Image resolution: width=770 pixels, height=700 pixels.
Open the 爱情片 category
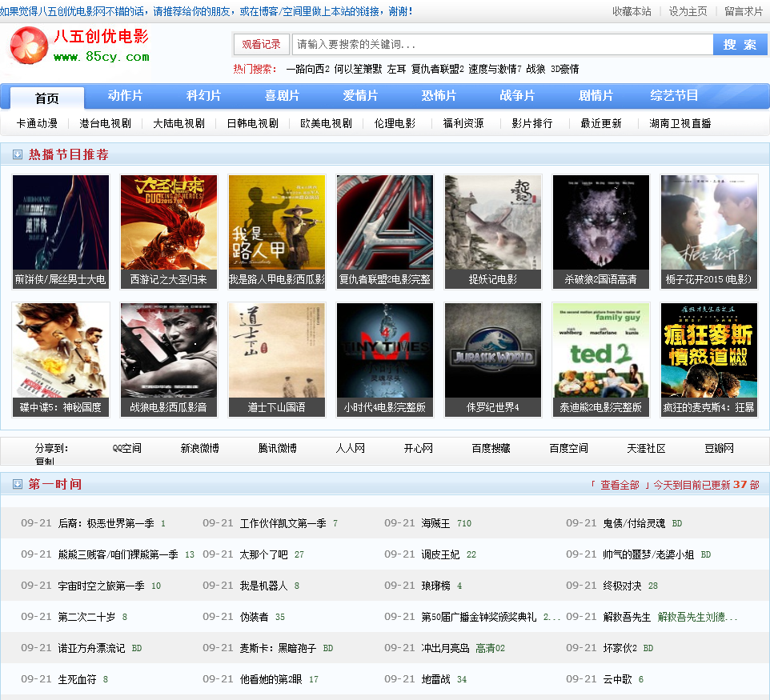pos(360,96)
